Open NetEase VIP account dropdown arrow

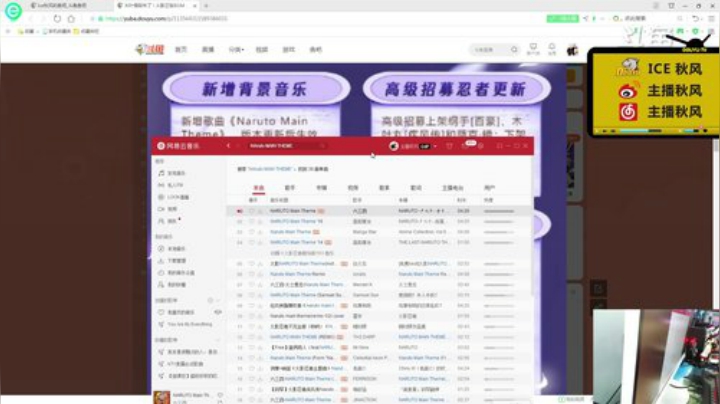tap(435, 146)
